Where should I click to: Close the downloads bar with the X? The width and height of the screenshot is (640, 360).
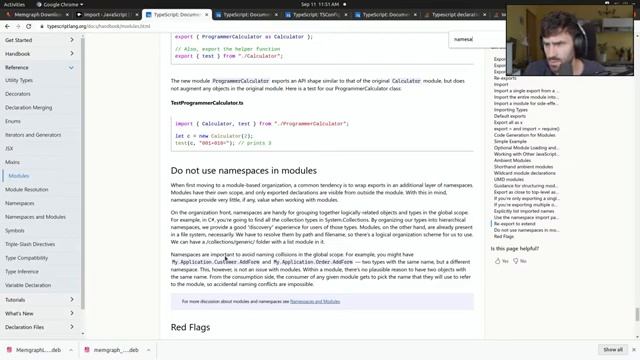pyautogui.click(x=633, y=350)
